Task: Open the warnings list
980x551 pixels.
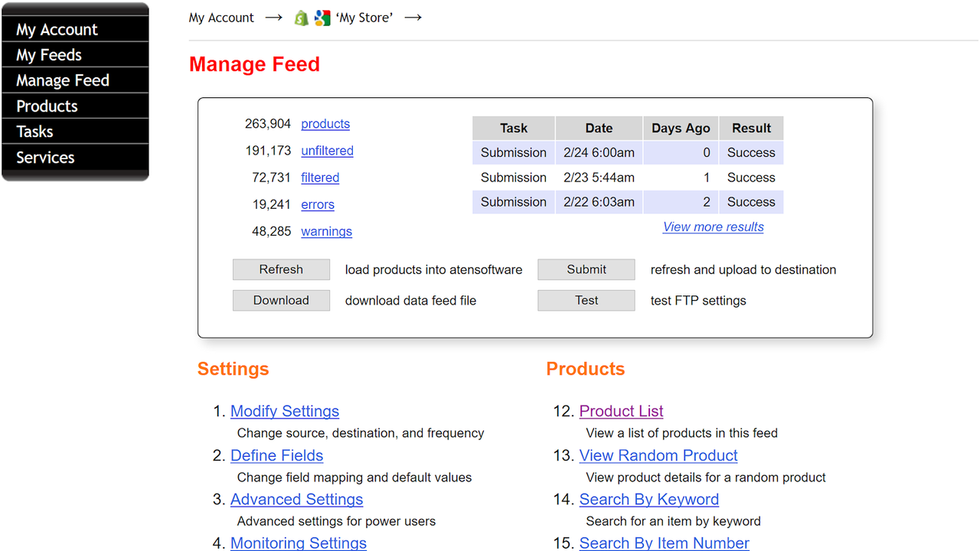Action: click(326, 231)
